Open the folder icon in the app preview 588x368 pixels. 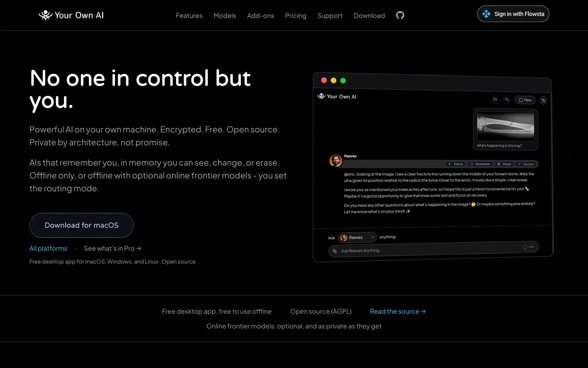495,99
